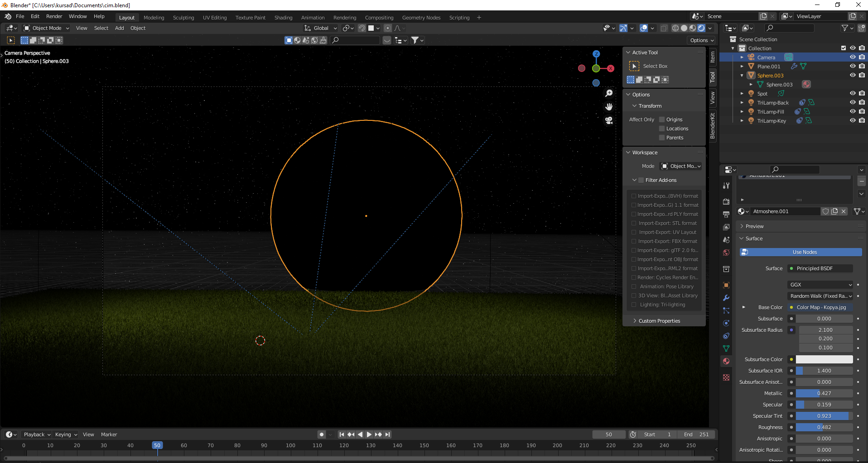The width and height of the screenshot is (868, 463).
Task: Adjust the Roughness slider
Action: (x=824, y=427)
